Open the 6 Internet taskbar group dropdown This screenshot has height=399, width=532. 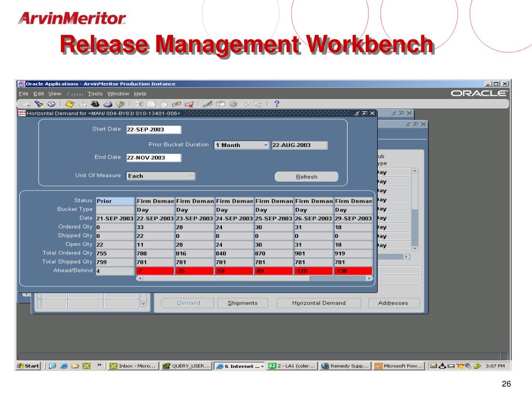coord(262,366)
